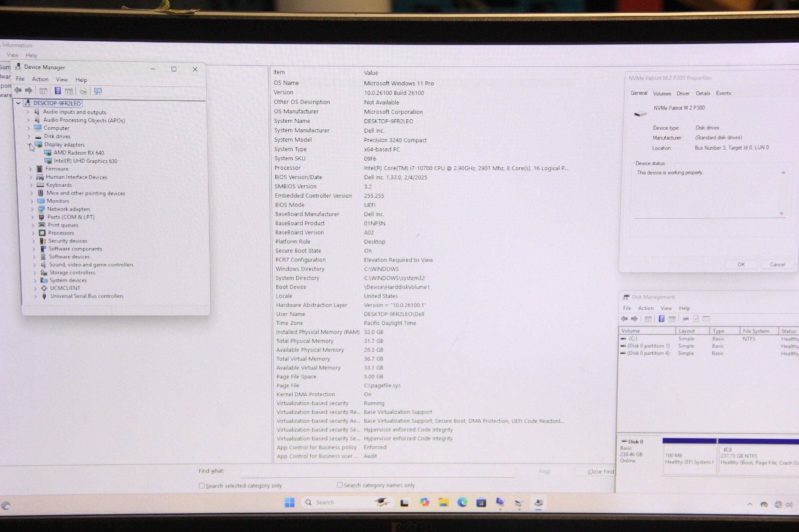Show hidden system tray icons

click(750, 505)
